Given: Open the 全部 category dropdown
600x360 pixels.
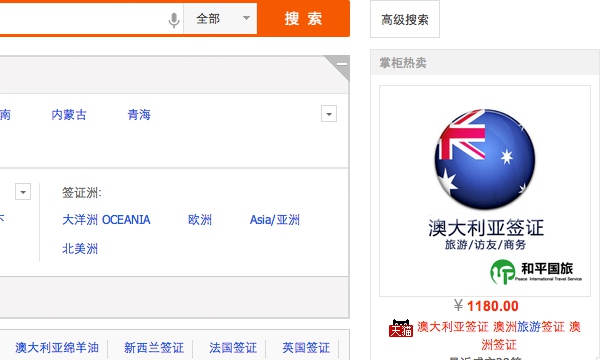Looking at the screenshot, I should (x=220, y=18).
